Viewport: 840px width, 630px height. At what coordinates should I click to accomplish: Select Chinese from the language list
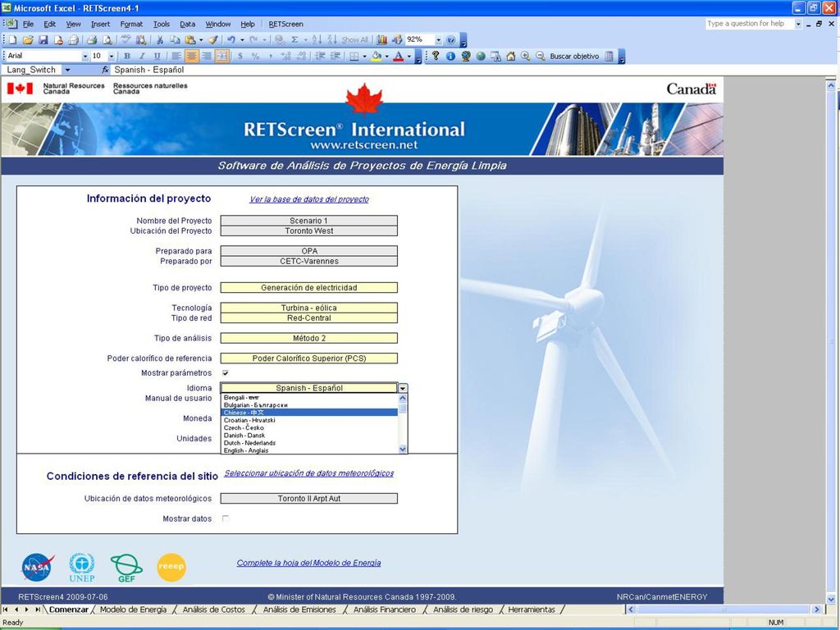pos(309,413)
